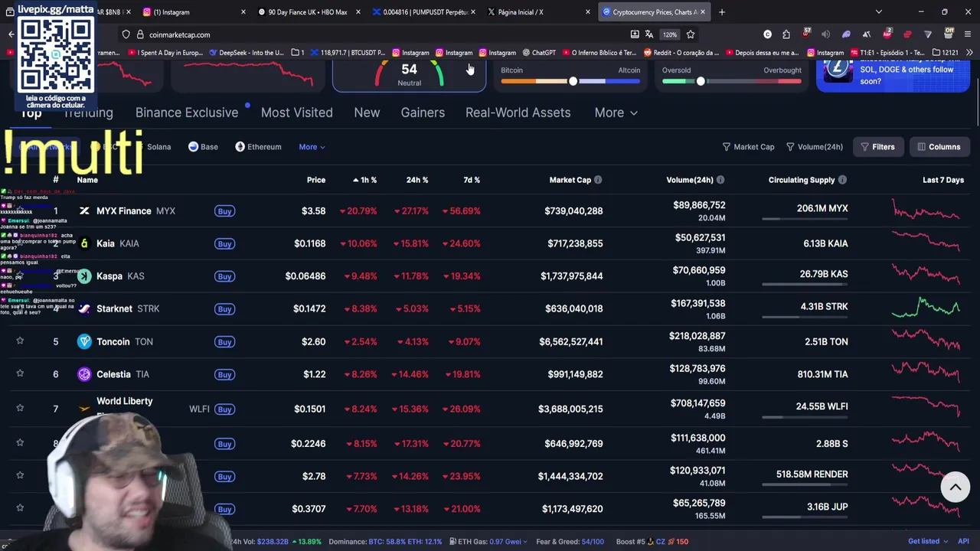Click the scroll-to-top arrow button
980x551 pixels.
click(x=955, y=487)
